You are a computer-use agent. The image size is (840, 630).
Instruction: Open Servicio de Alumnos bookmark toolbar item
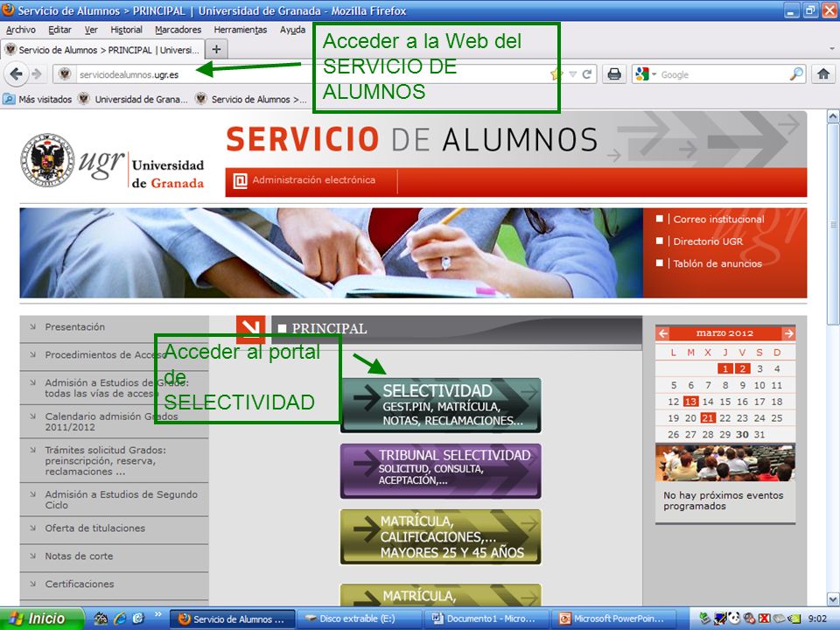tap(251, 99)
